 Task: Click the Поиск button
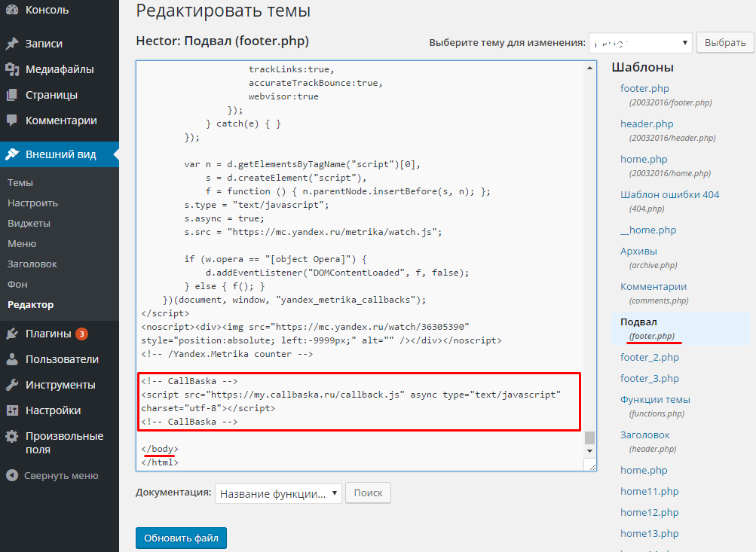(368, 493)
